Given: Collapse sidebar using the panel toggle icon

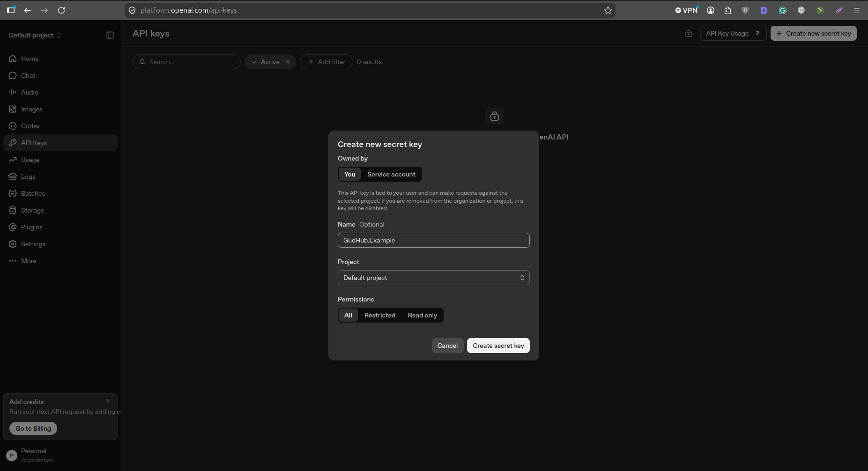Looking at the screenshot, I should click(x=110, y=35).
